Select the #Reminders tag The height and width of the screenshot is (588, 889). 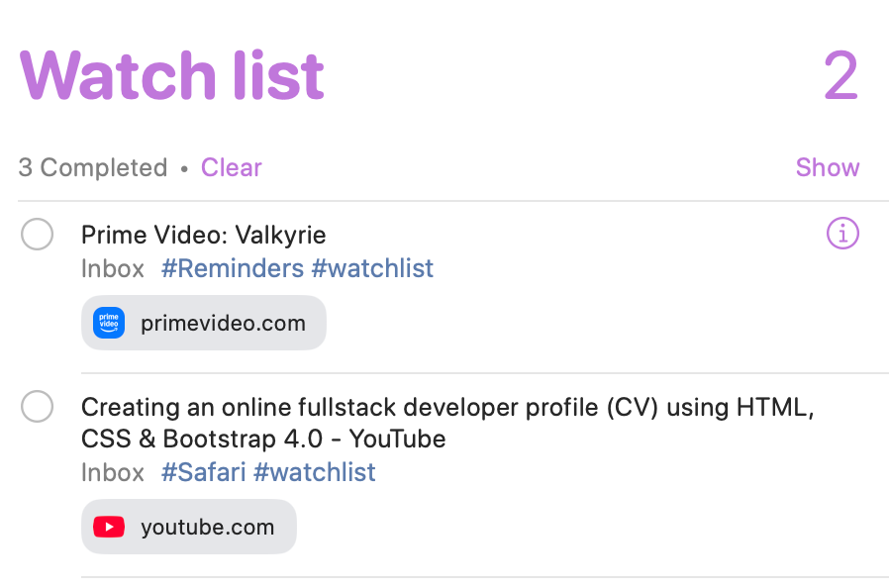tap(233, 268)
